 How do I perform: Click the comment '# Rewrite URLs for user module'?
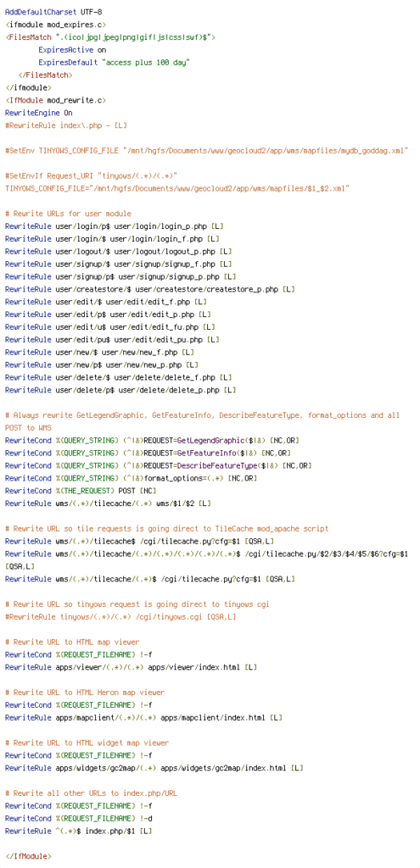tap(68, 214)
